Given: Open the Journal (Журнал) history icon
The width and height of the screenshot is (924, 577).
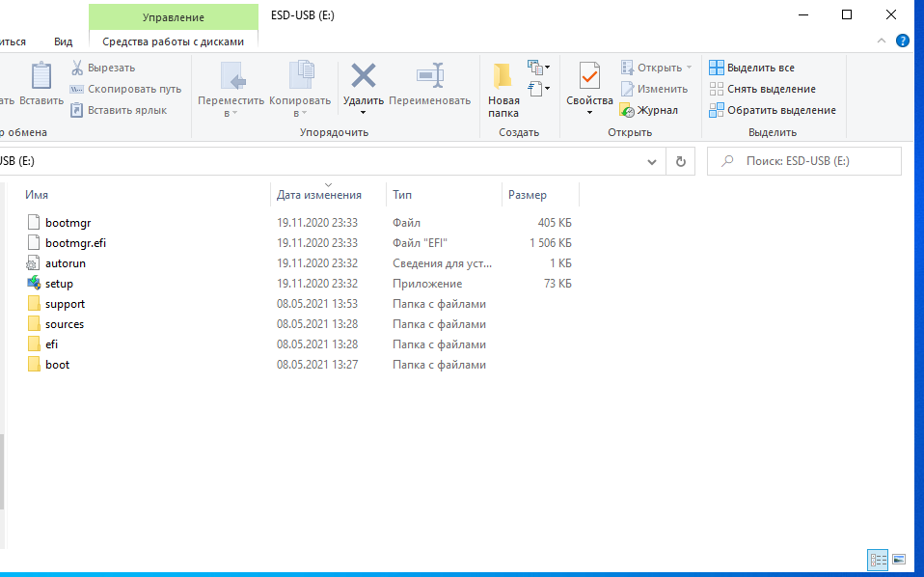Looking at the screenshot, I should pos(626,110).
